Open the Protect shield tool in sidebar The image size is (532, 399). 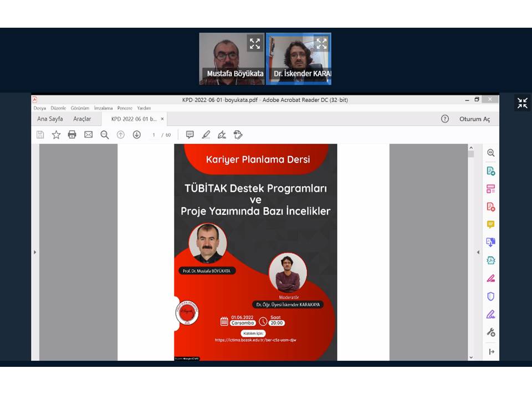(x=490, y=296)
